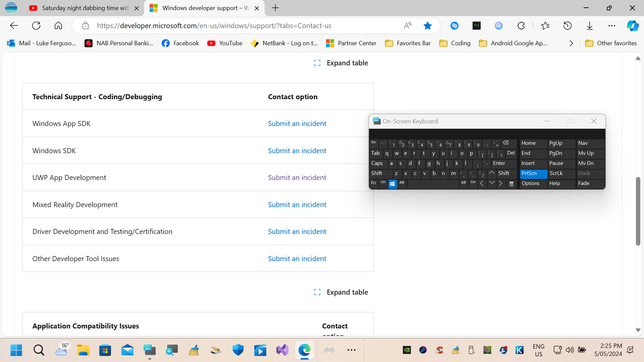Toggle Fn key on On-Screen Keyboard
This screenshot has width=644, height=362.
point(374,184)
